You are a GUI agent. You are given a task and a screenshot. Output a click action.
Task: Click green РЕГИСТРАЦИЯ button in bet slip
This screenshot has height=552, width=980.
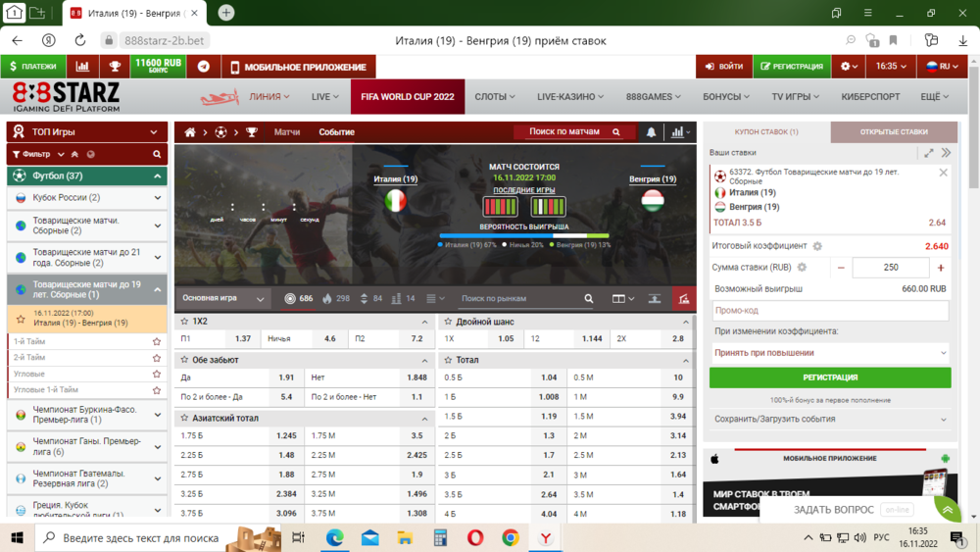(830, 377)
